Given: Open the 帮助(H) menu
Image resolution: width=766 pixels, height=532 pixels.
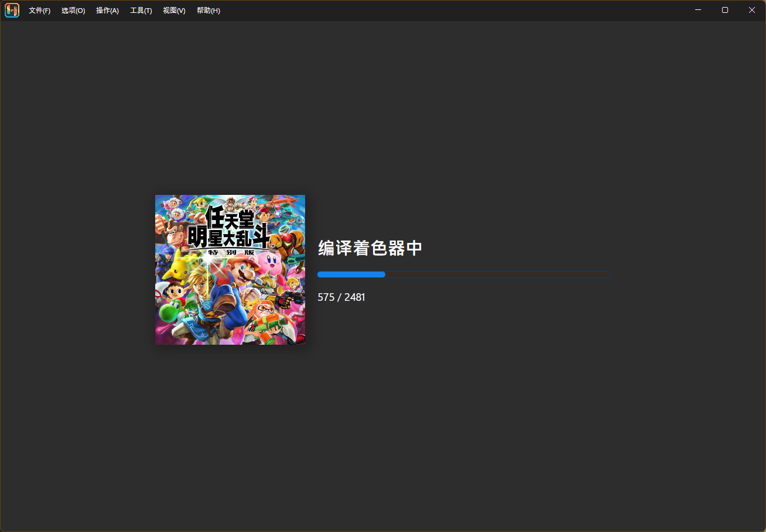Looking at the screenshot, I should [x=208, y=11].
